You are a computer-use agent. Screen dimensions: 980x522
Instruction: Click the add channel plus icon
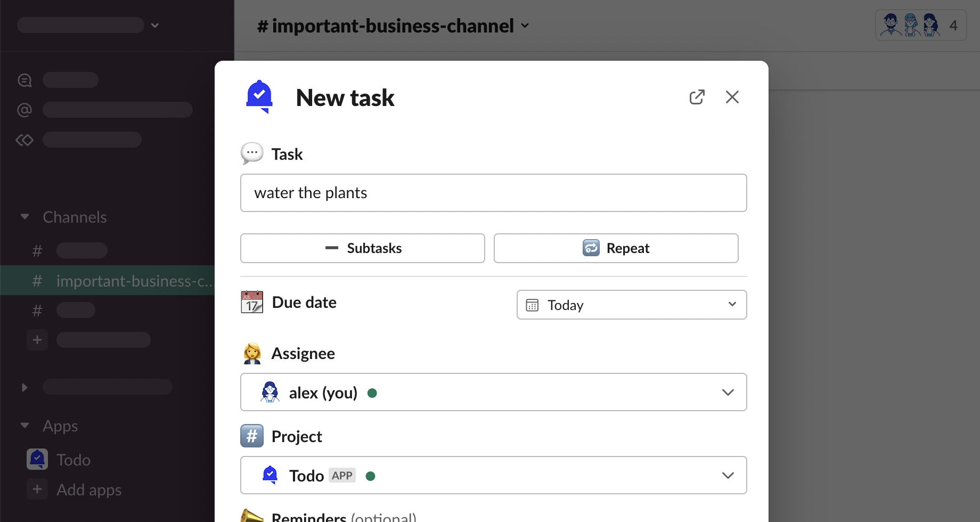click(x=37, y=340)
